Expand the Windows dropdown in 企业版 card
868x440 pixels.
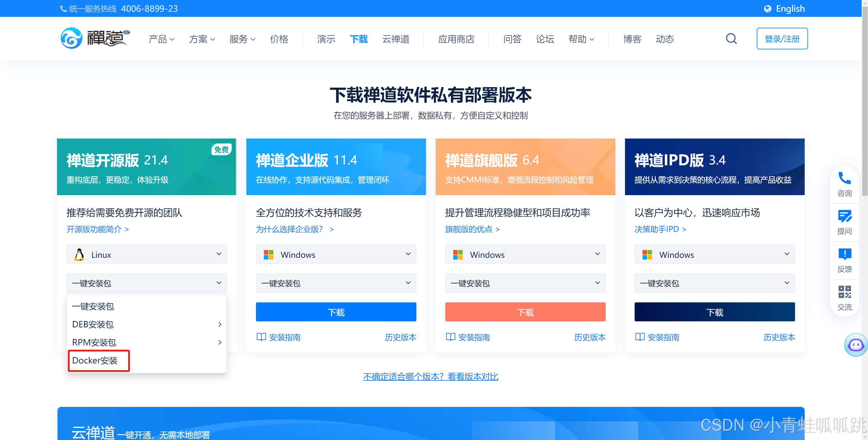click(x=336, y=254)
